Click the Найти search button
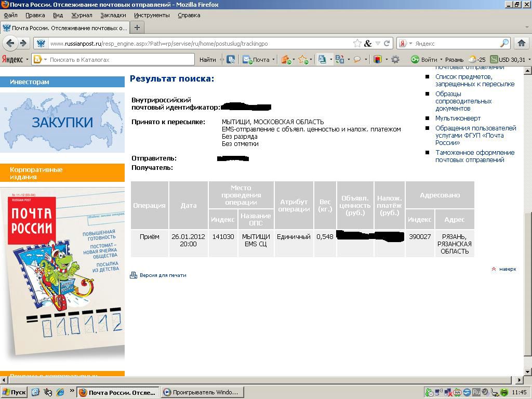The height and width of the screenshot is (399, 532). 207,60
